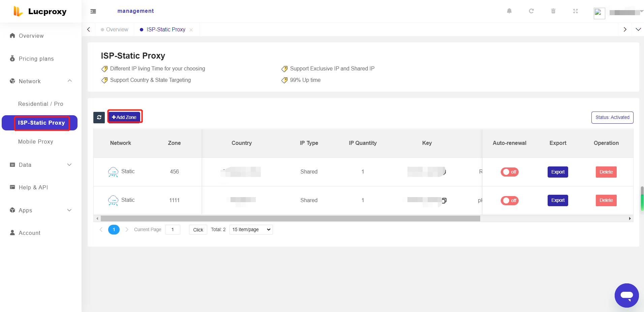This screenshot has height=312, width=644.
Task: Click the Status: Activated button
Action: (612, 118)
